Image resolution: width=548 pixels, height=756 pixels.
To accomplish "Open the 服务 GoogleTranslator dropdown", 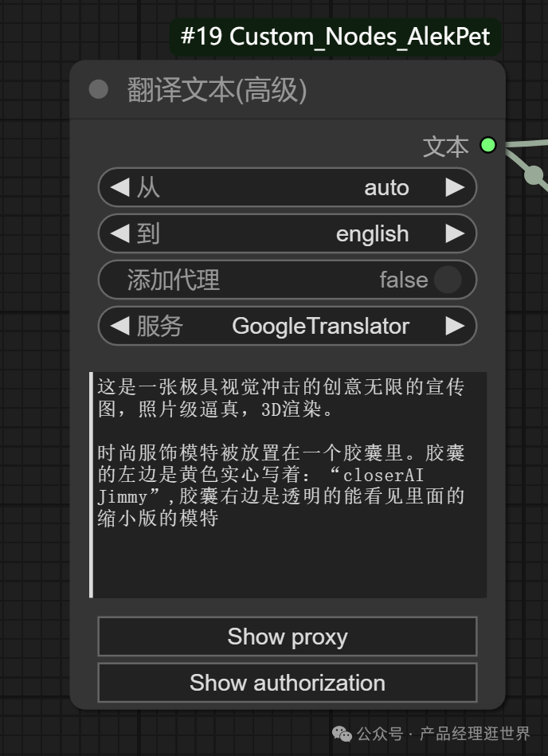I will coord(288,326).
